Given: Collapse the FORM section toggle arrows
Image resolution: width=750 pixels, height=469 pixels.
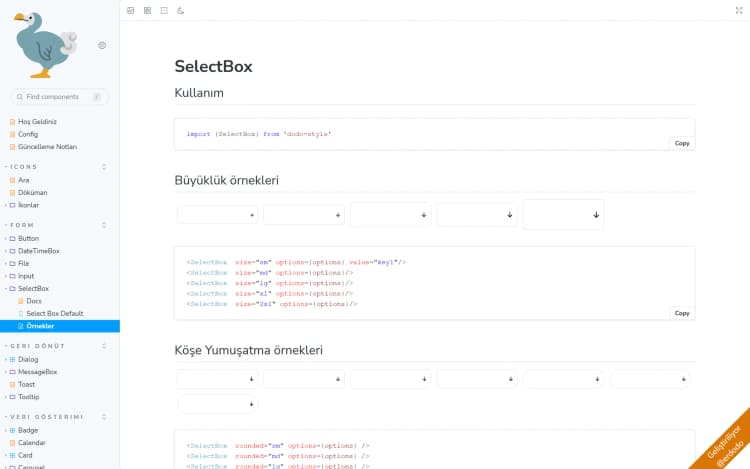Looking at the screenshot, I should pyautogui.click(x=104, y=225).
